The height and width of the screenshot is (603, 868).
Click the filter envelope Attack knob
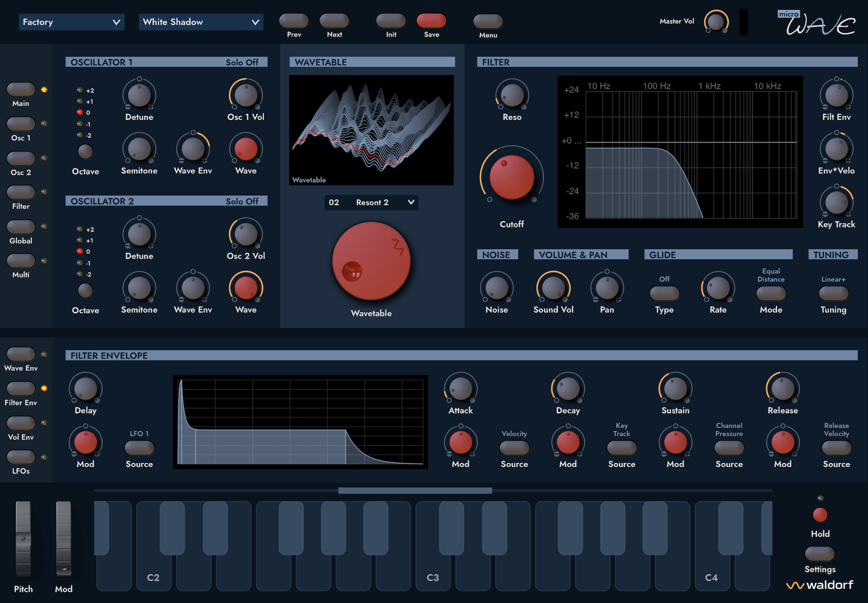point(460,388)
